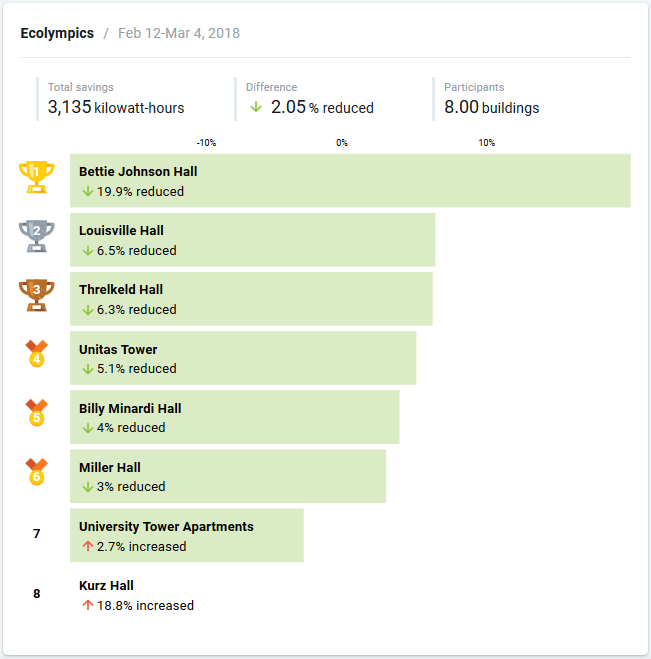Click the bronze third-place trophy icon
This screenshot has height=659, width=651.
click(37, 295)
